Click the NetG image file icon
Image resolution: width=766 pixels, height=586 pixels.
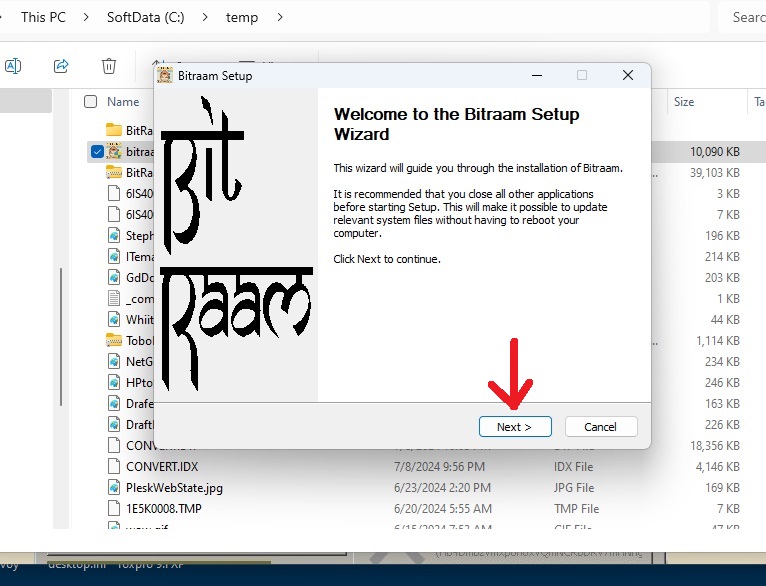[114, 362]
